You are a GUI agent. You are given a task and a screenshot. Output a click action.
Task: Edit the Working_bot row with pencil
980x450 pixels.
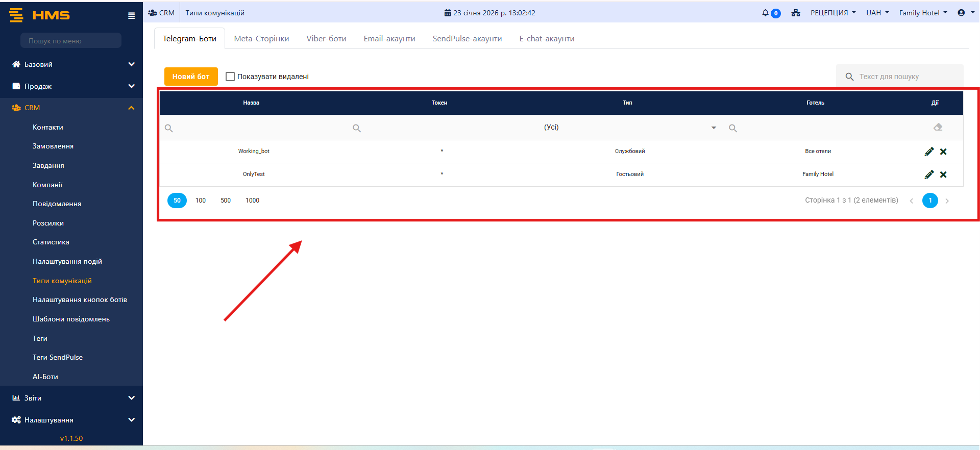(x=929, y=152)
